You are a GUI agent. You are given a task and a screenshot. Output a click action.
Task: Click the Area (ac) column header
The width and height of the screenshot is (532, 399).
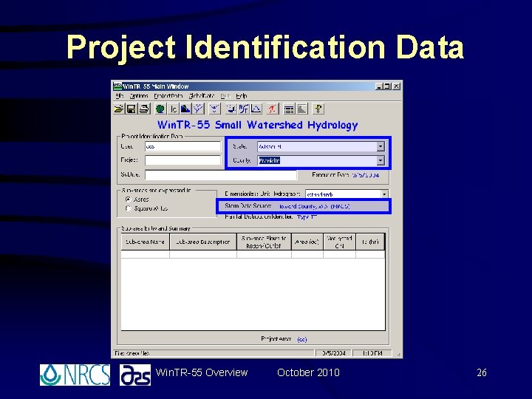pyautogui.click(x=307, y=242)
